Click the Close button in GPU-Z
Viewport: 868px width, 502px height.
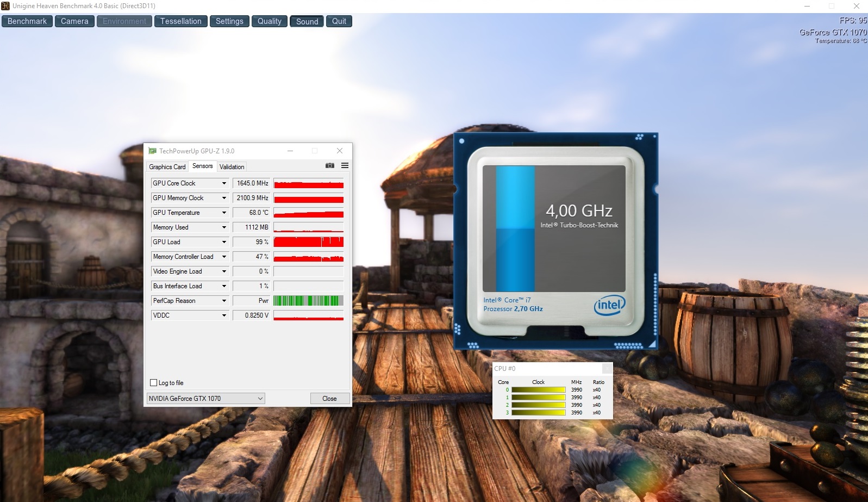329,399
